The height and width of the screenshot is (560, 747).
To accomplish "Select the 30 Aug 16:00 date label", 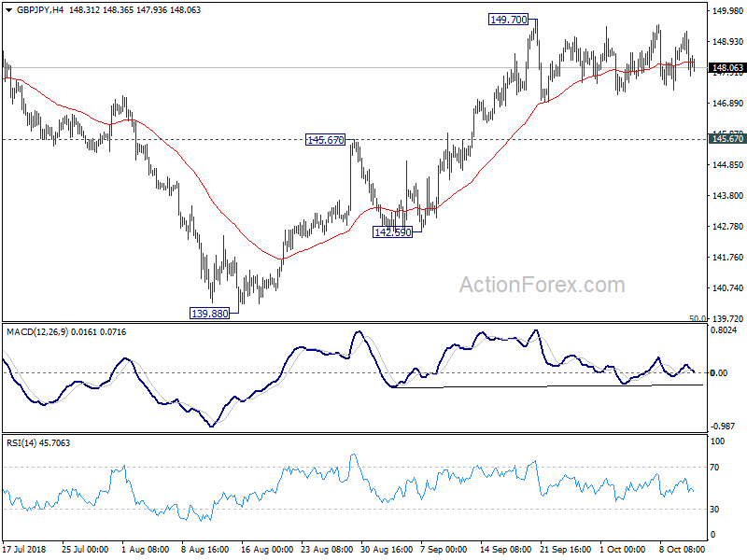I will (x=387, y=550).
